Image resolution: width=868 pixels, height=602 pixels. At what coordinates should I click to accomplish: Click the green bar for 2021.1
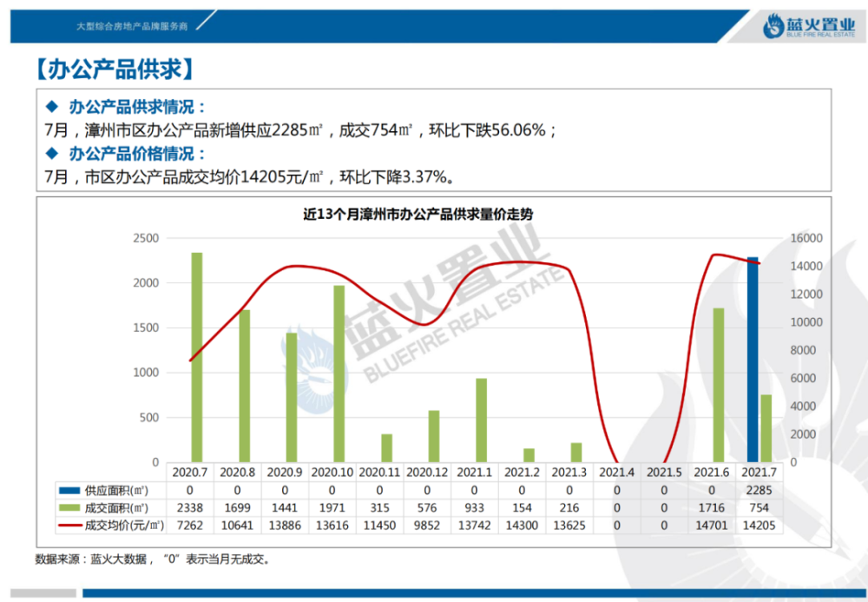point(481,420)
